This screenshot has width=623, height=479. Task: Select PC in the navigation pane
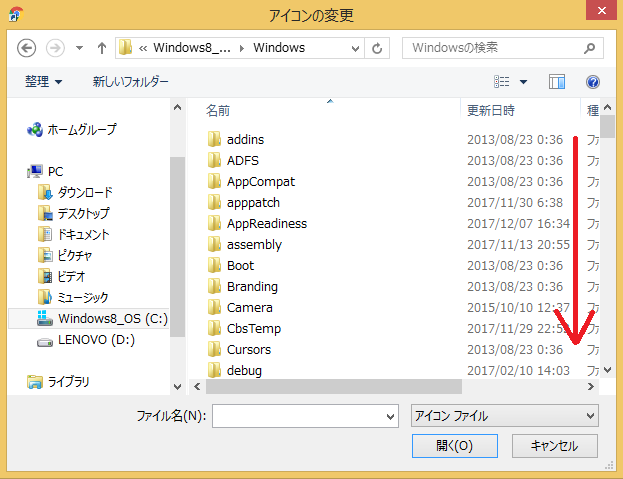point(45,172)
